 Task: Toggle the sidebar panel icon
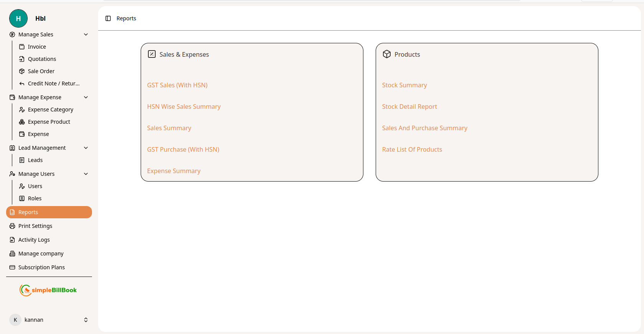click(108, 18)
